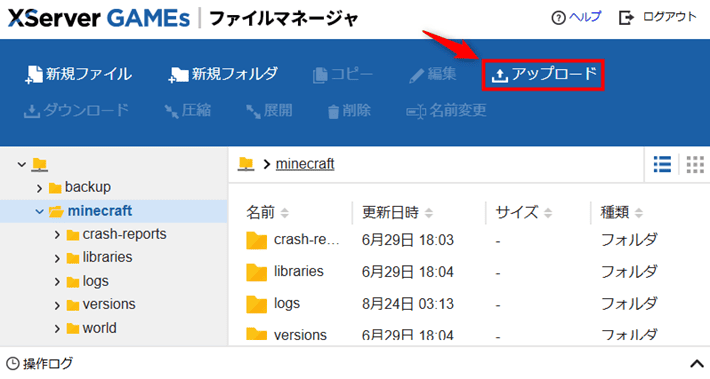Expand versions in the tree

pos(57,305)
